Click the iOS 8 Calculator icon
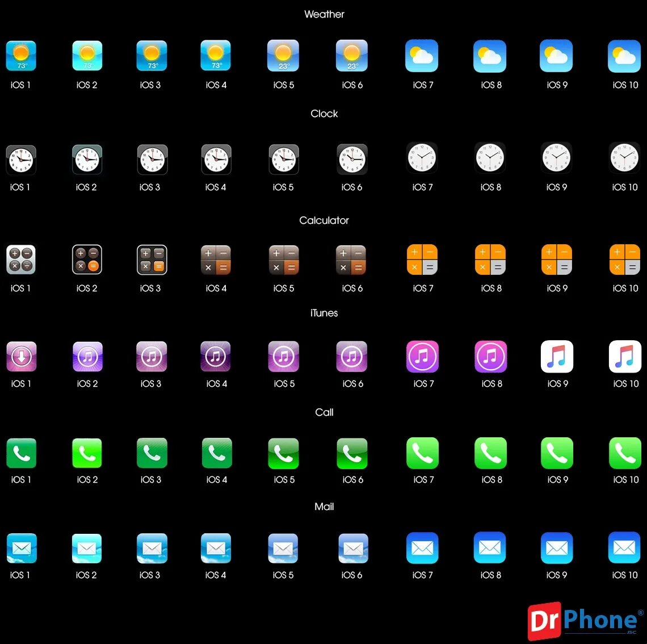Viewport: 647px width, 644px height. 490,260
